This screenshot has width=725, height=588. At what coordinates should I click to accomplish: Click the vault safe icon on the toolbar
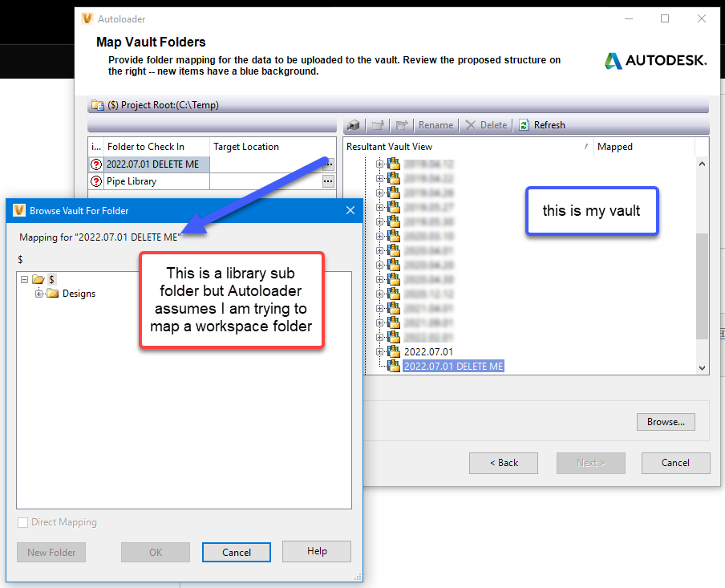pos(353,125)
